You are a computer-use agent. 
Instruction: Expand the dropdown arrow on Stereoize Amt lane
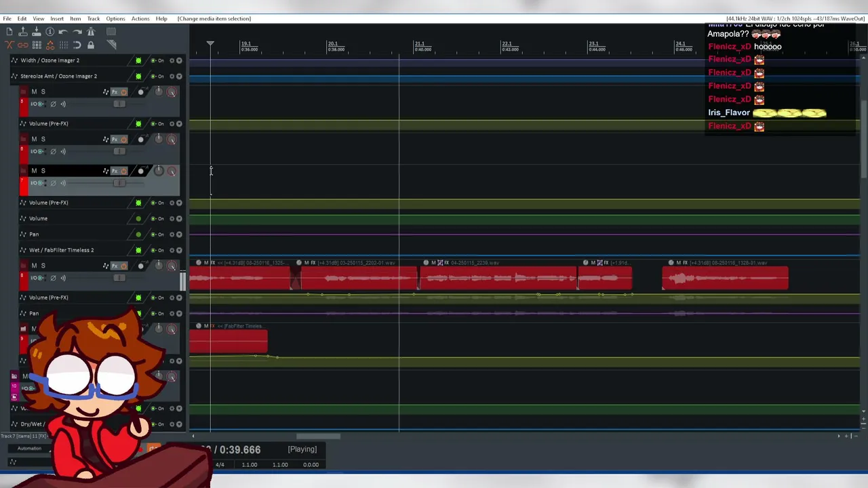click(x=179, y=76)
